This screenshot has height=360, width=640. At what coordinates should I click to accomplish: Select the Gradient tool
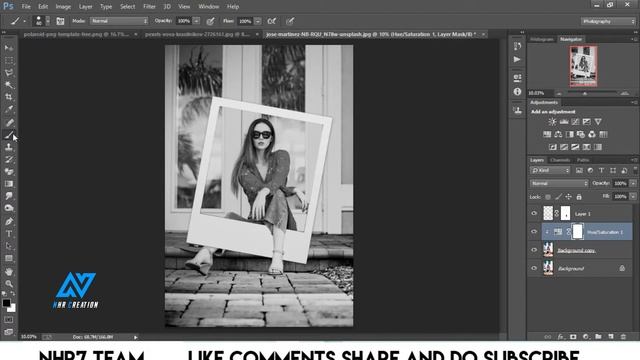coord(9,184)
